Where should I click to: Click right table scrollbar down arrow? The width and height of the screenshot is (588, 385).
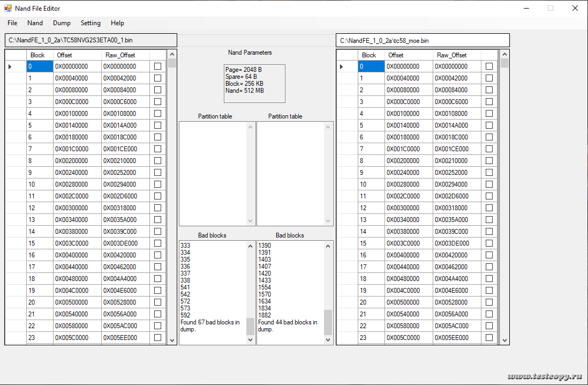tap(504, 340)
